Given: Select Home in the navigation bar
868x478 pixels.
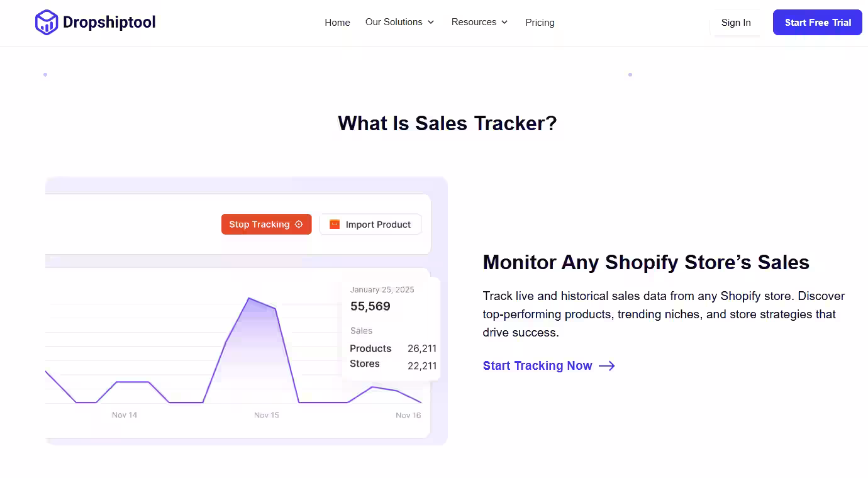Looking at the screenshot, I should [x=337, y=23].
